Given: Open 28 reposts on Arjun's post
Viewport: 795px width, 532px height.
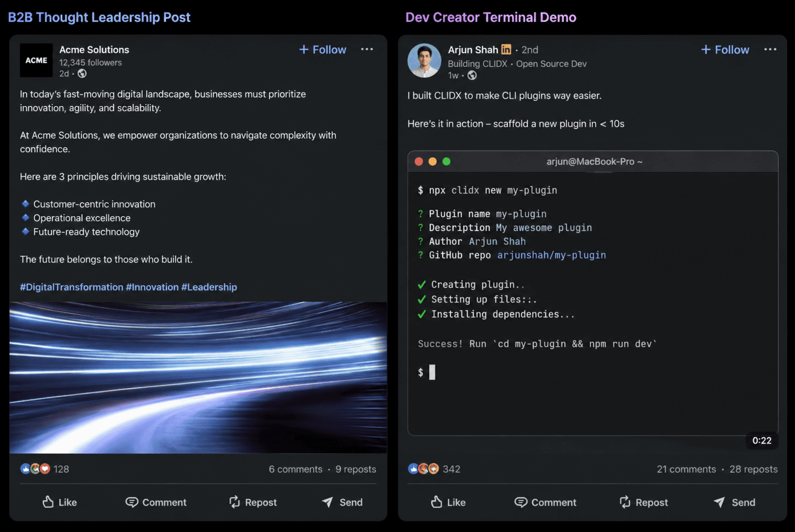Looking at the screenshot, I should click(754, 469).
